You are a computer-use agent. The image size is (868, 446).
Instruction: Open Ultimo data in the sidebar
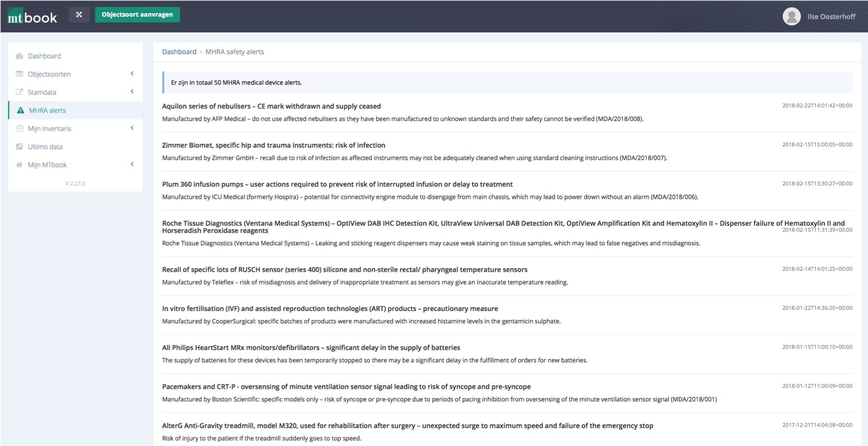click(x=45, y=147)
